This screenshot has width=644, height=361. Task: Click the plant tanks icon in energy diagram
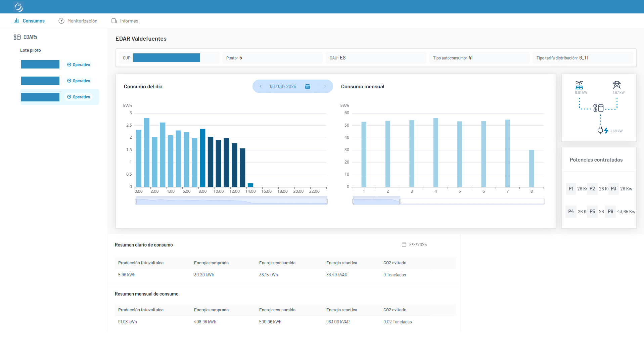598,108
